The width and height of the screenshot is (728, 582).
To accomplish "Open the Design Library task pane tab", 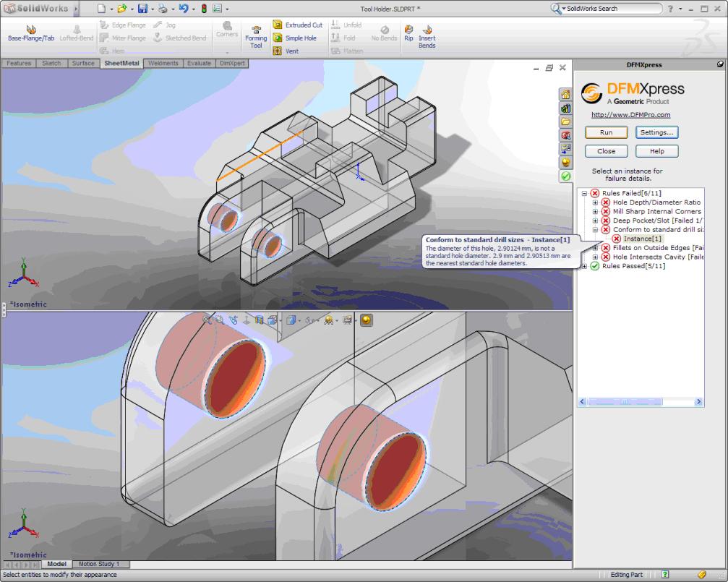I will coord(565,108).
